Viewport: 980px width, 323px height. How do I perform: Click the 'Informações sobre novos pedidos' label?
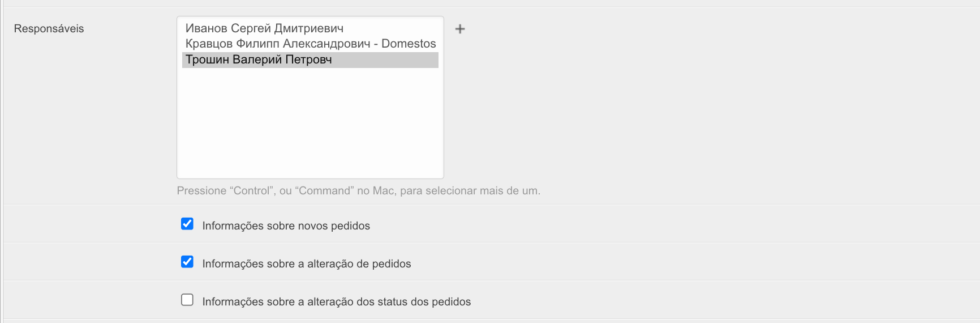click(x=286, y=226)
